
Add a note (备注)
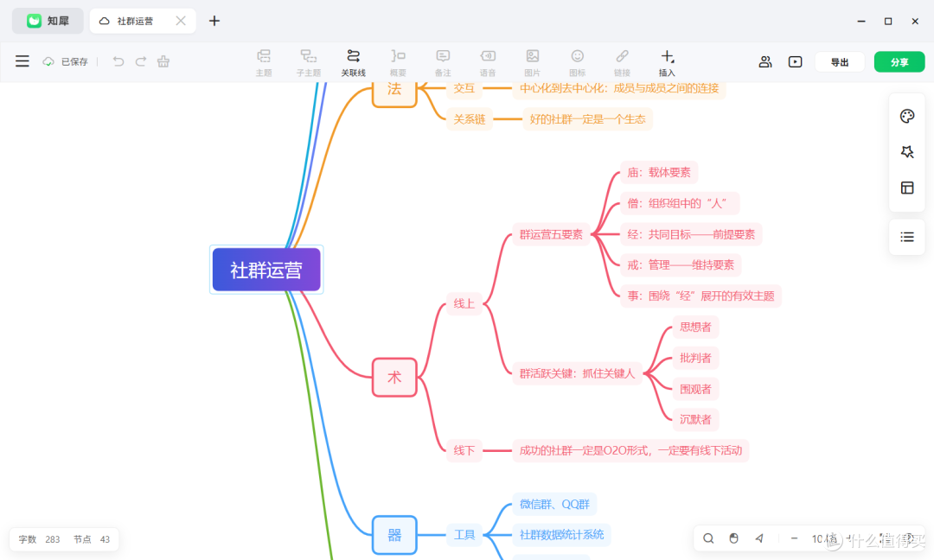point(443,63)
